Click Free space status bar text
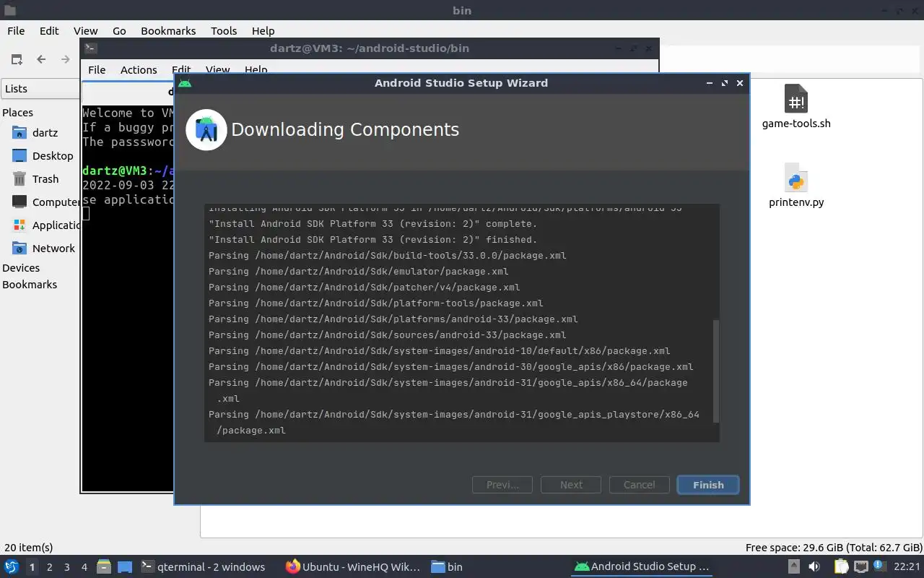The width and height of the screenshot is (924, 578). click(834, 547)
